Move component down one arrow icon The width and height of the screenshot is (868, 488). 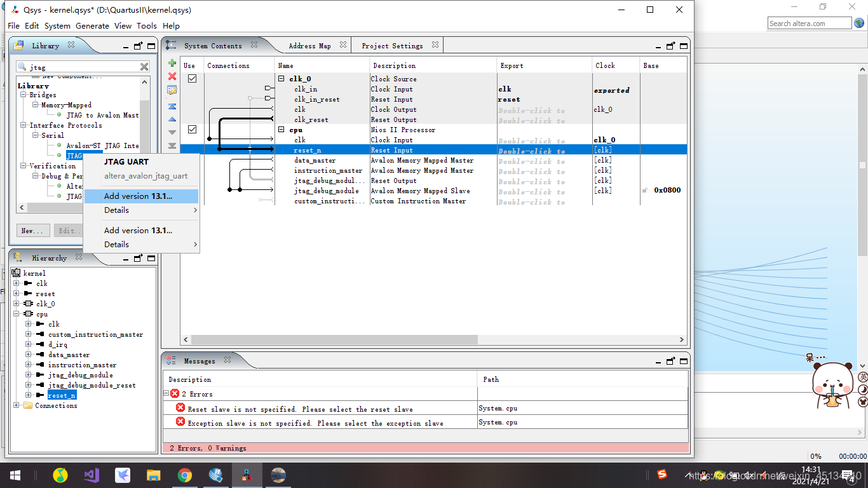click(x=172, y=132)
